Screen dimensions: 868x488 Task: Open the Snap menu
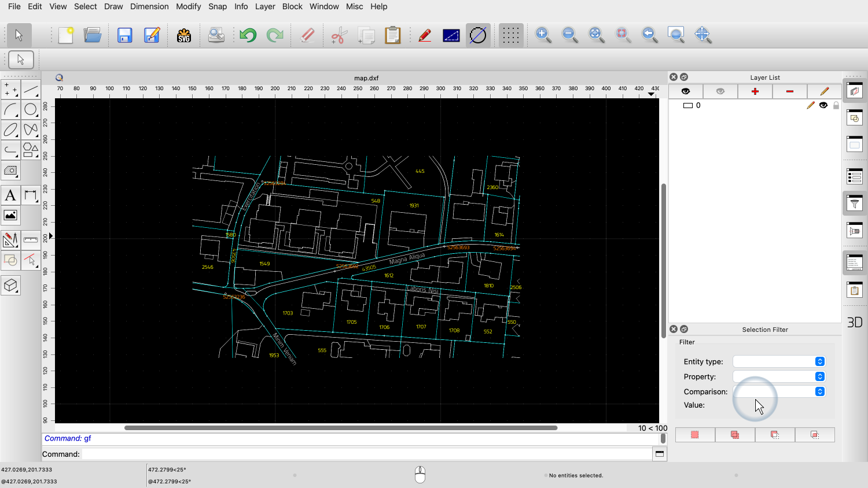click(218, 6)
